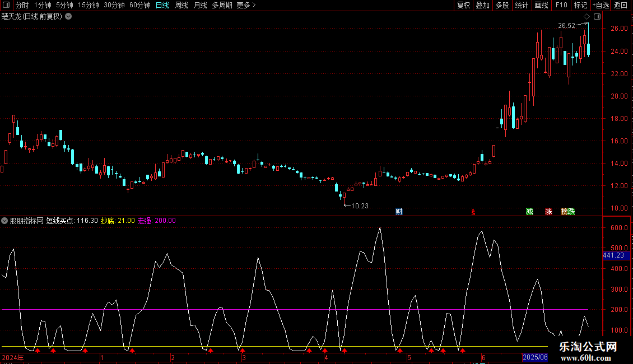Click the diamond icon above price chart
Viewport: 633px width, 364px height.
pyautogui.click(x=587, y=17)
